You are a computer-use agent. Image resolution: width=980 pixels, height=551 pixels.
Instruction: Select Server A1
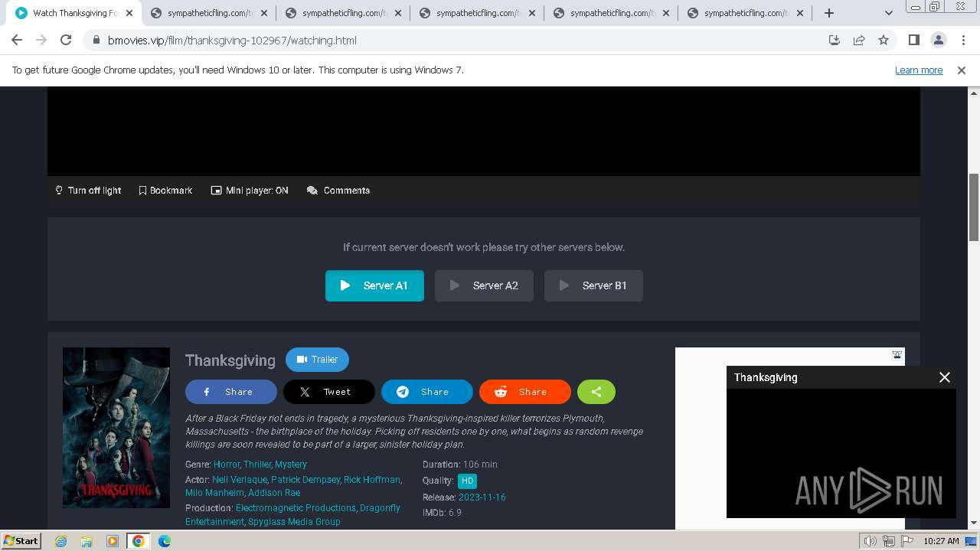click(x=374, y=285)
